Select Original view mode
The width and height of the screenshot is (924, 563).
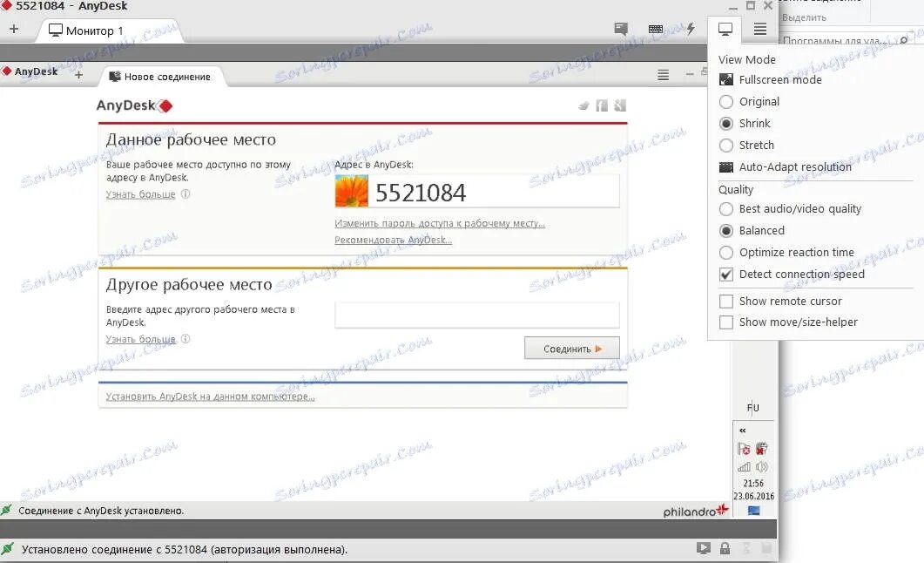[750, 101]
